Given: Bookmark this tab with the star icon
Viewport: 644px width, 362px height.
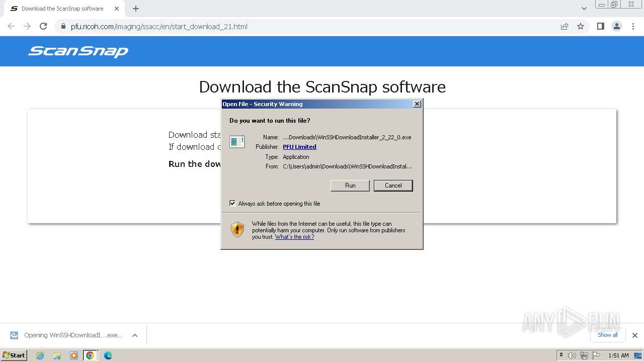Looking at the screenshot, I should tap(581, 26).
